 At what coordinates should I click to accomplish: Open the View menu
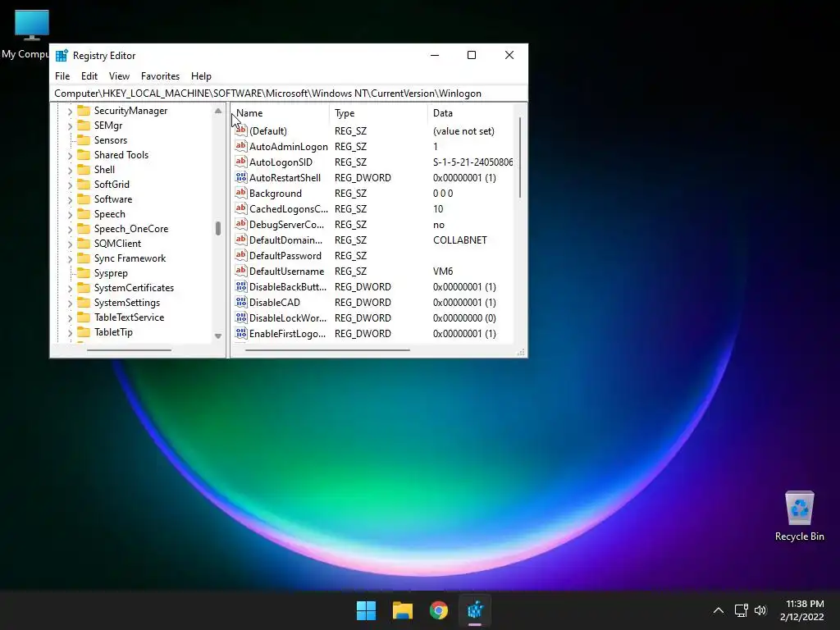point(119,76)
